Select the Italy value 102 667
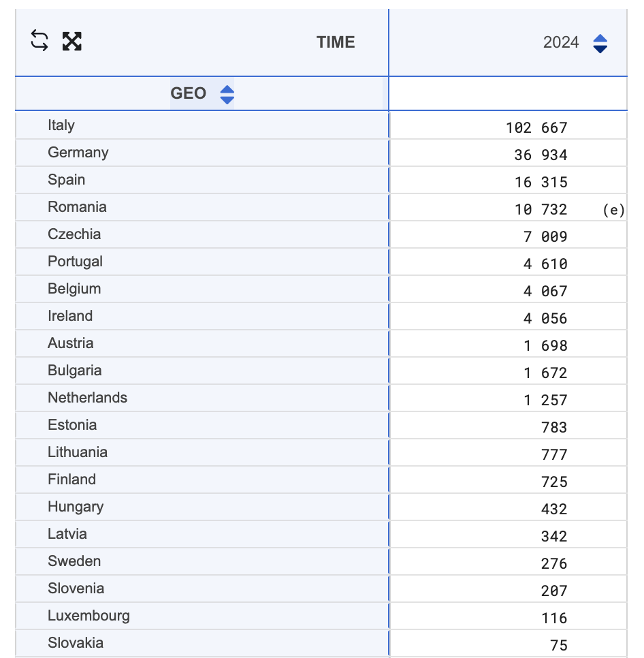Screen dimensions: 644x658 pos(536,127)
